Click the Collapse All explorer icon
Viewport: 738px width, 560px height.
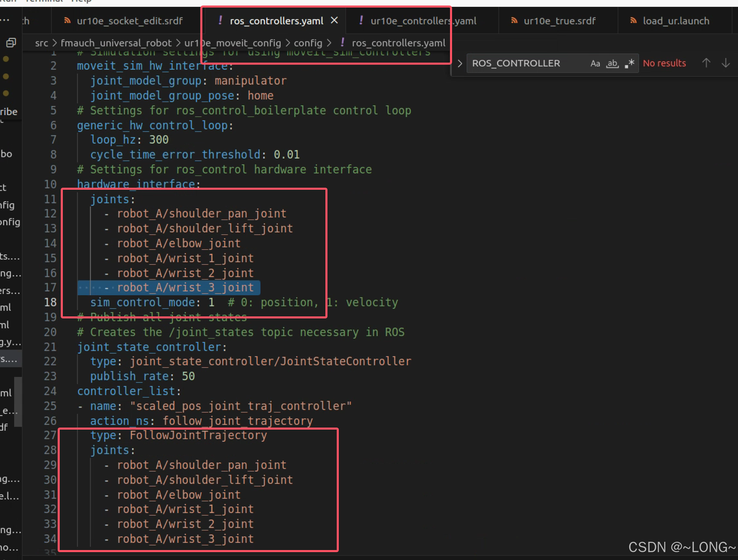tap(11, 43)
